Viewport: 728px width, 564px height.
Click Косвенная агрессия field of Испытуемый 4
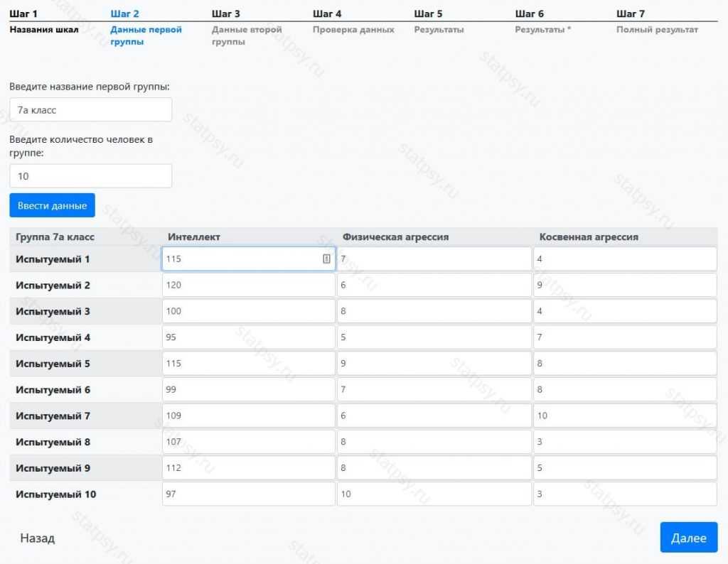(x=625, y=337)
